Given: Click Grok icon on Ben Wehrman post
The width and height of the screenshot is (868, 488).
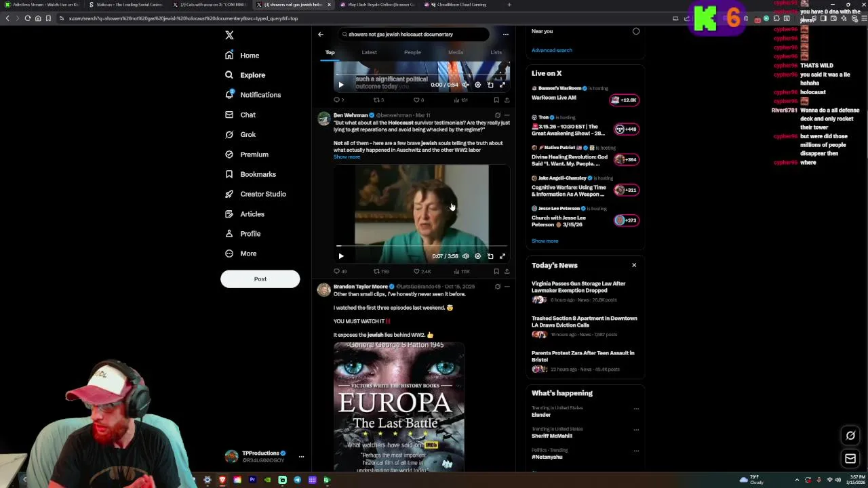Looking at the screenshot, I should tap(497, 115).
